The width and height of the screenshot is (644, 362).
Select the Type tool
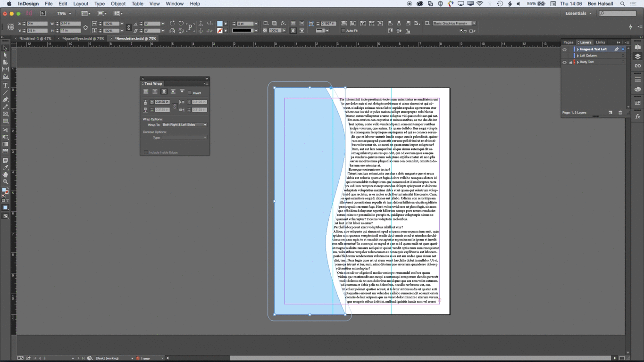[x=6, y=85]
